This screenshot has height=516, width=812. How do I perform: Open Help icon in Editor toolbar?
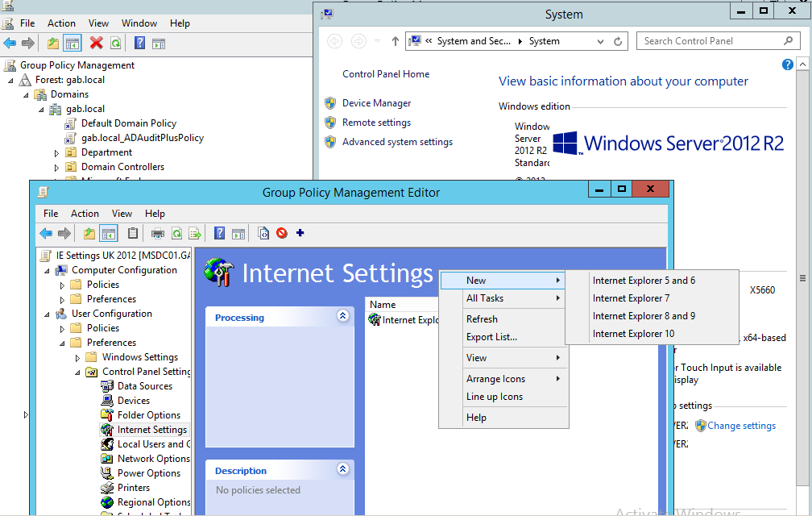coord(220,233)
